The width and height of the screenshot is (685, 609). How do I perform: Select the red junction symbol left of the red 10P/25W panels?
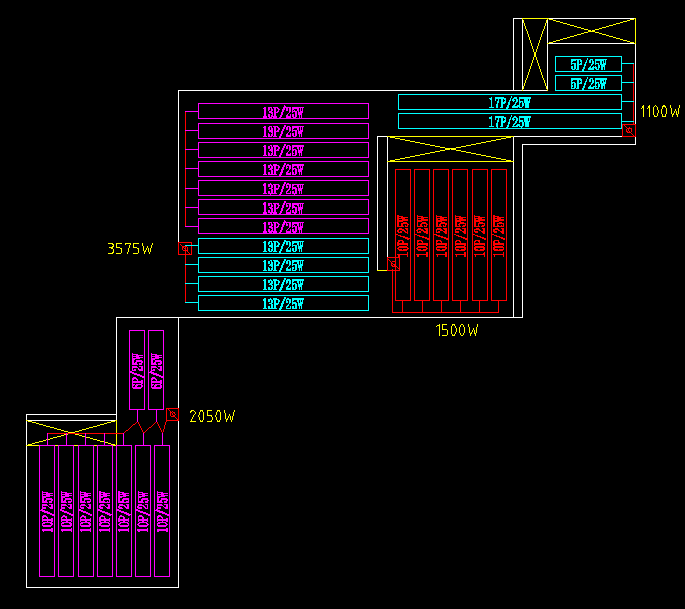point(393,264)
